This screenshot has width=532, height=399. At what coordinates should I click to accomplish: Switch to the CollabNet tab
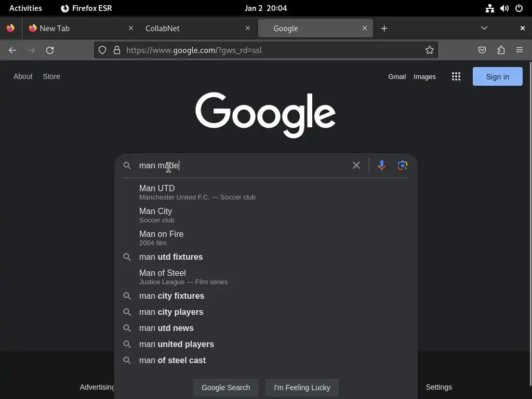[197, 28]
